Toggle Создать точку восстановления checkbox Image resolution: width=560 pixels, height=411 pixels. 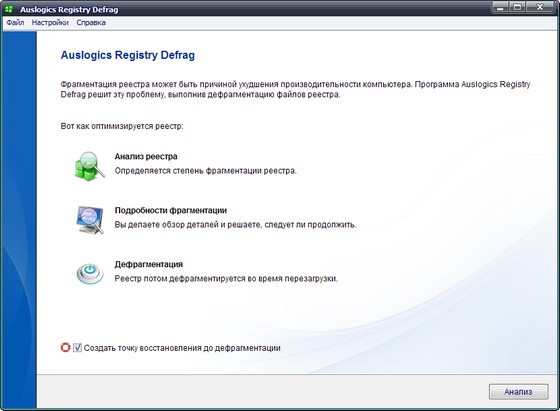(x=77, y=347)
